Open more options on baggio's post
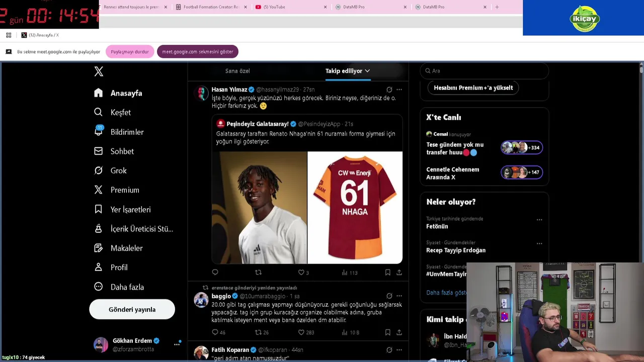 coord(399,296)
